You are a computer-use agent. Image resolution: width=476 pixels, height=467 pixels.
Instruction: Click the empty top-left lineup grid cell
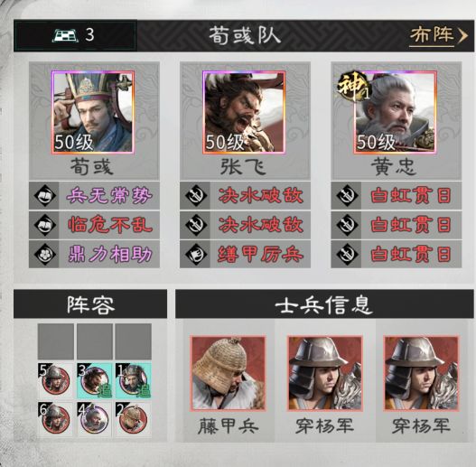pyautogui.click(x=56, y=341)
